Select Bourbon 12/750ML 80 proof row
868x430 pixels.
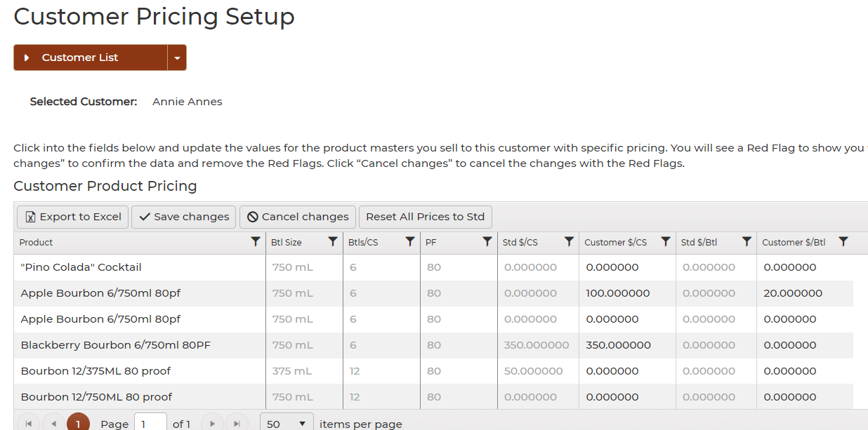click(433, 397)
